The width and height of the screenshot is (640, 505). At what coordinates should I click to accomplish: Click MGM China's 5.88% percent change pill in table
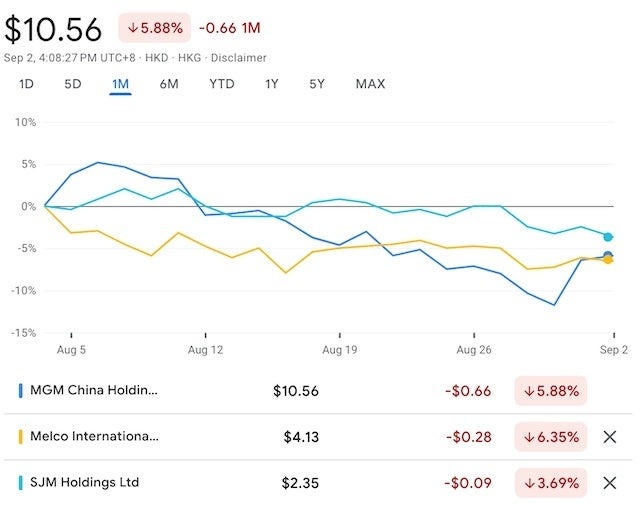coord(551,391)
